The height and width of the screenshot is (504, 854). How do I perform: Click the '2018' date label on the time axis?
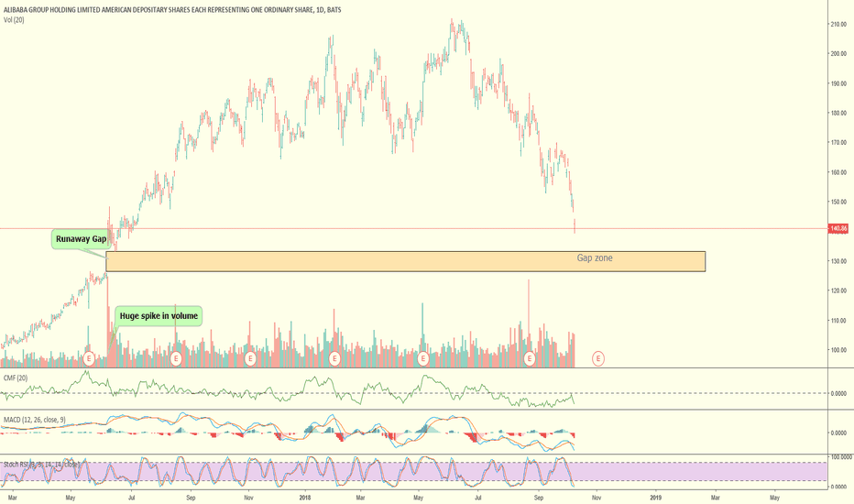305,498
